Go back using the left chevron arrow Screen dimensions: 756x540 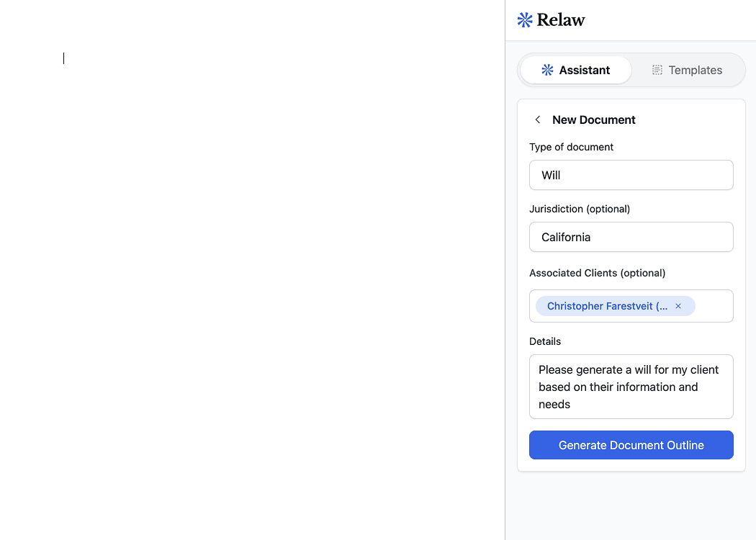pyautogui.click(x=537, y=120)
